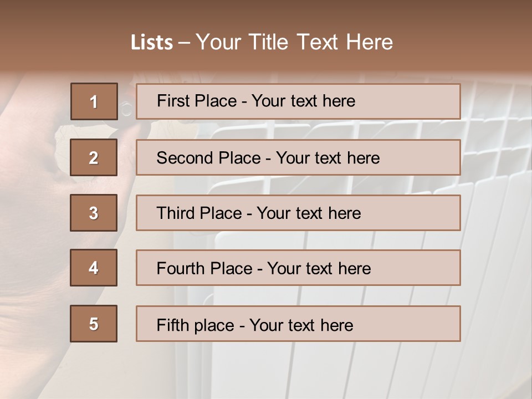Click the number 5 box

tap(94, 324)
